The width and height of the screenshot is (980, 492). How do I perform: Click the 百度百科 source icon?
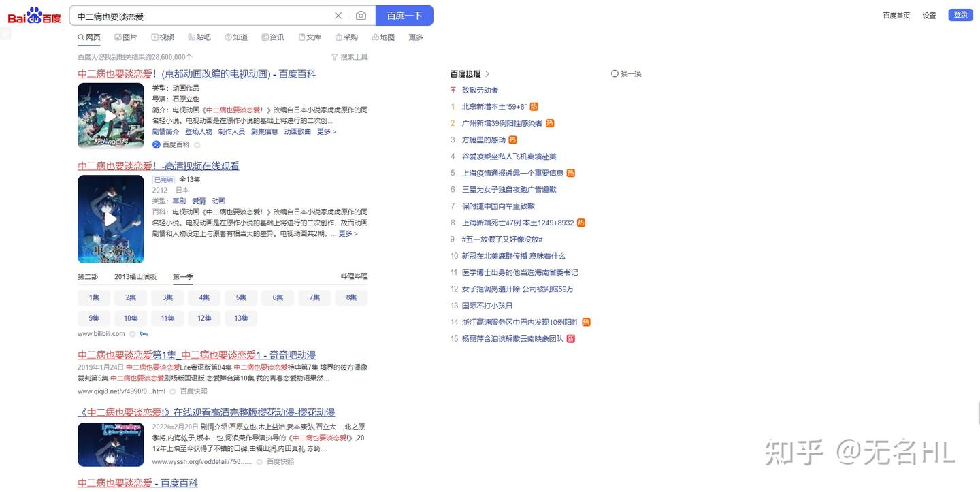(156, 144)
